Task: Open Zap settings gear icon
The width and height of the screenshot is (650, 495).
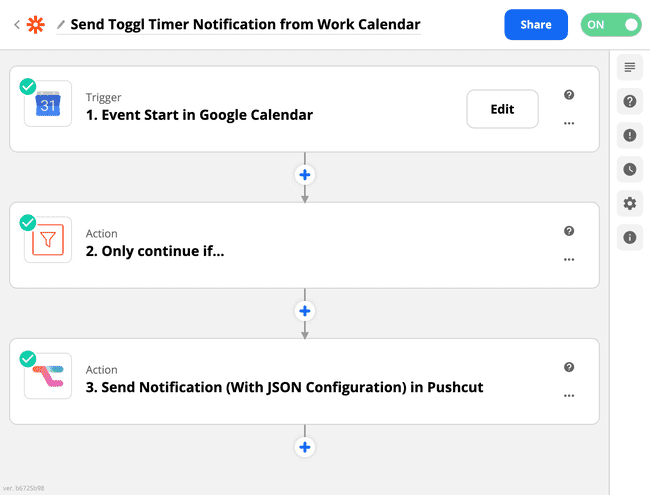Action: [630, 203]
